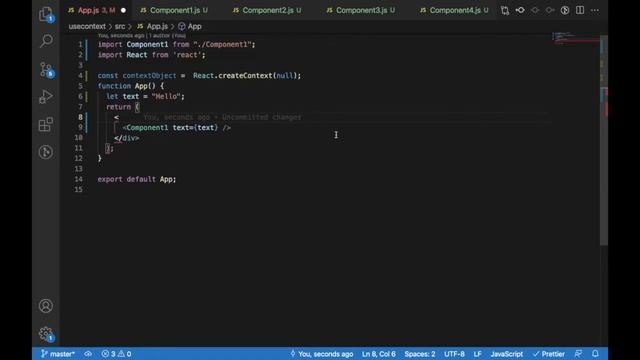
Task: Click '</div>' closing tag on line 10
Action: coord(127,138)
